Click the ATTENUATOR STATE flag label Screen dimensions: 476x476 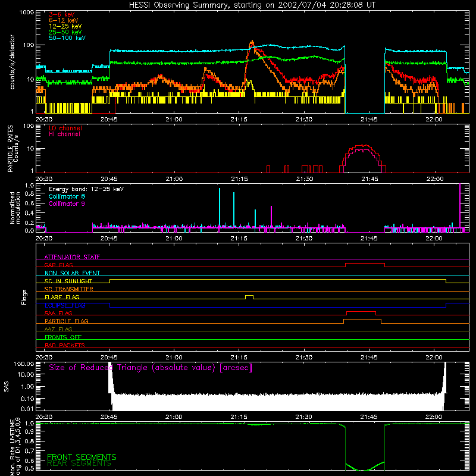point(72,257)
